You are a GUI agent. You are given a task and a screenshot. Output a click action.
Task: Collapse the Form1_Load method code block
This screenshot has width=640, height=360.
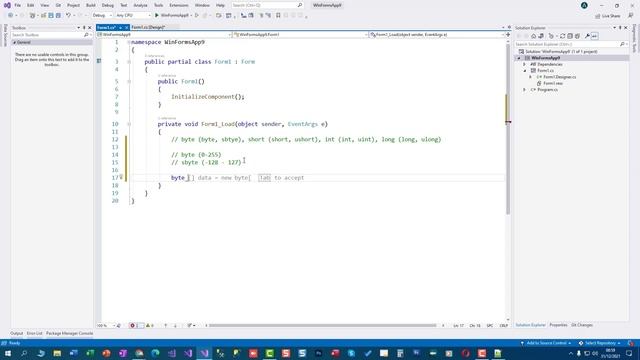pyautogui.click(x=129, y=124)
